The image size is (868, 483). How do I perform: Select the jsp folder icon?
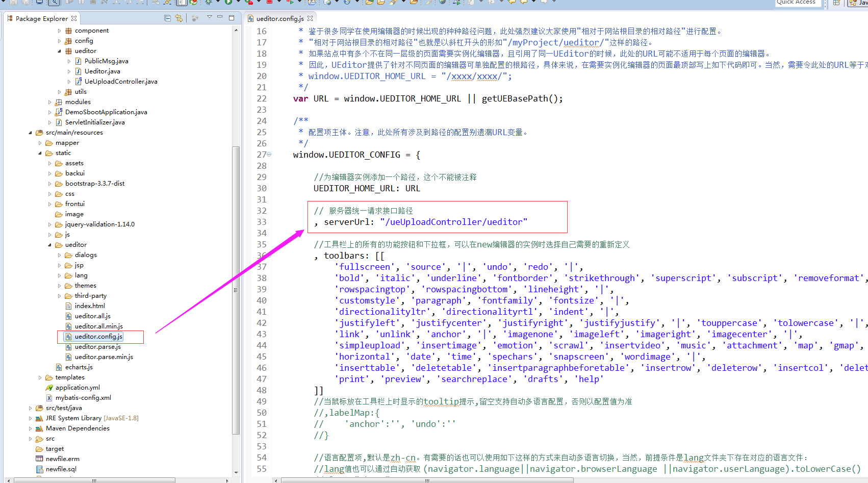click(x=69, y=265)
